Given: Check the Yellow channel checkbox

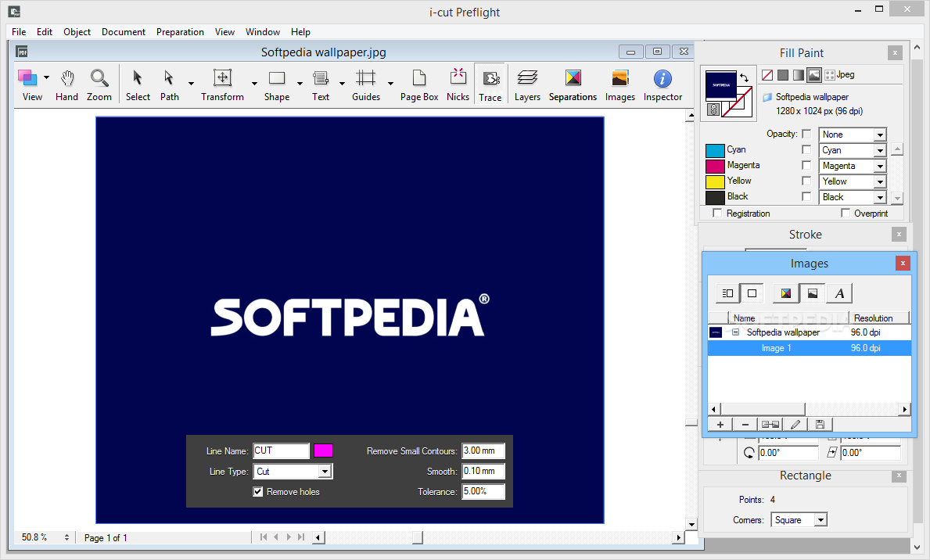Looking at the screenshot, I should click(x=806, y=181).
